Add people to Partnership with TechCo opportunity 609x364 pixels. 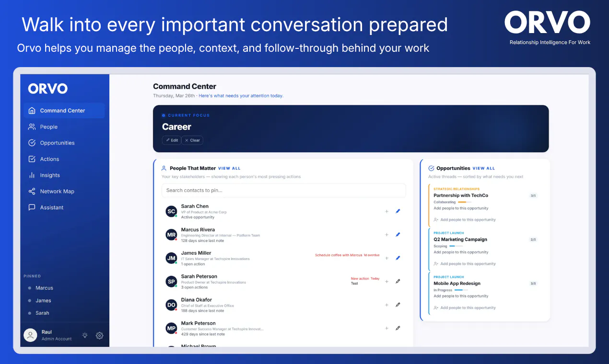[465, 220]
